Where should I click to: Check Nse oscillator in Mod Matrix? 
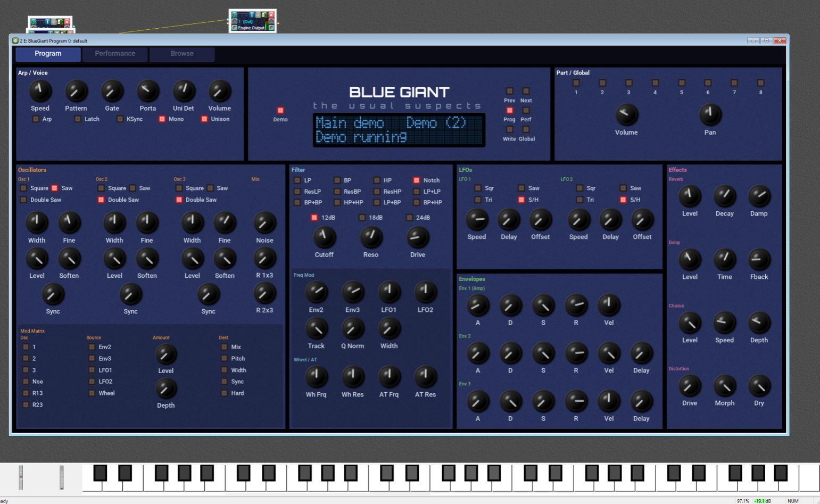coord(26,382)
